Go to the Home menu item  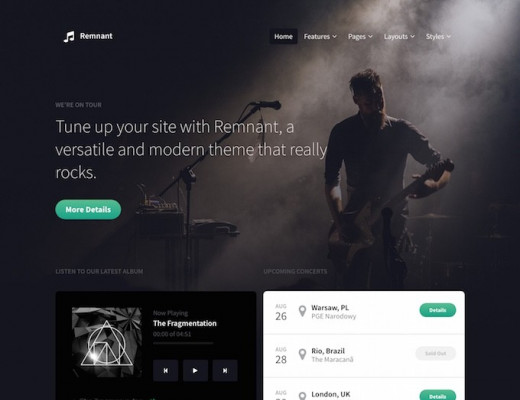pyautogui.click(x=283, y=36)
